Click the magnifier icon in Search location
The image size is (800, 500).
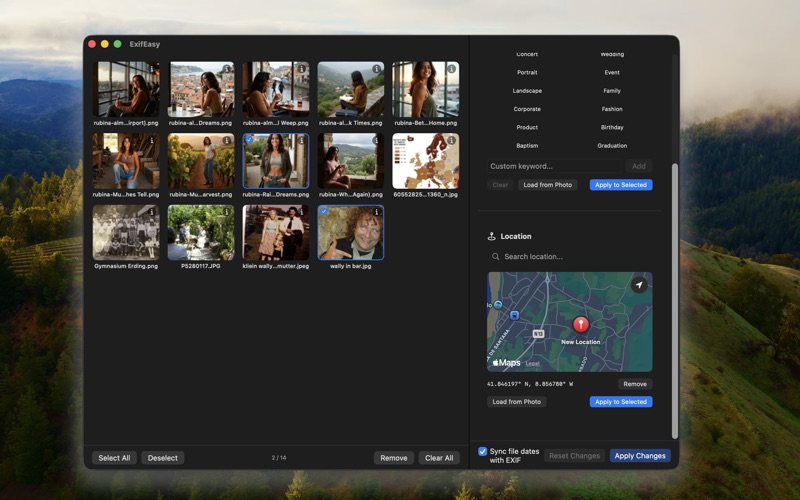pyautogui.click(x=495, y=257)
